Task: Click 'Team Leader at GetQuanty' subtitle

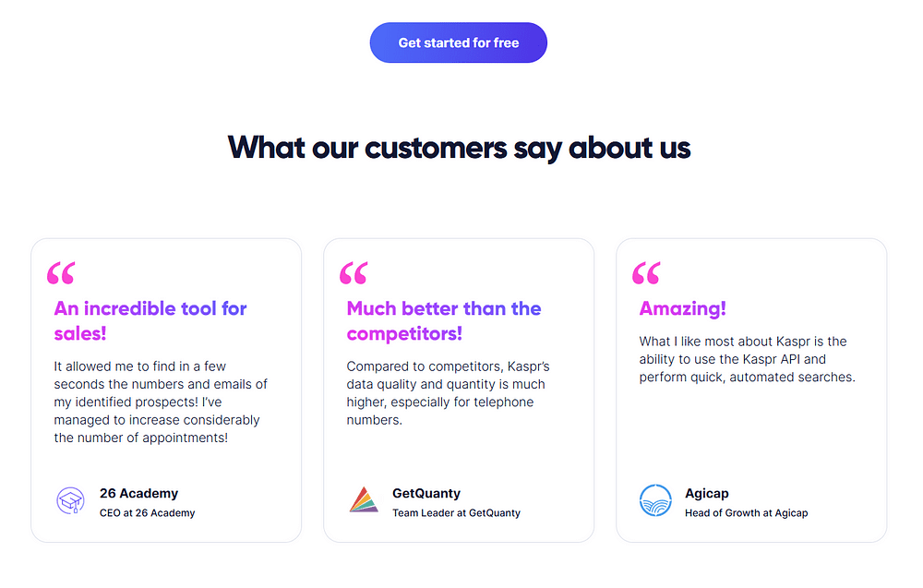Action: (456, 512)
